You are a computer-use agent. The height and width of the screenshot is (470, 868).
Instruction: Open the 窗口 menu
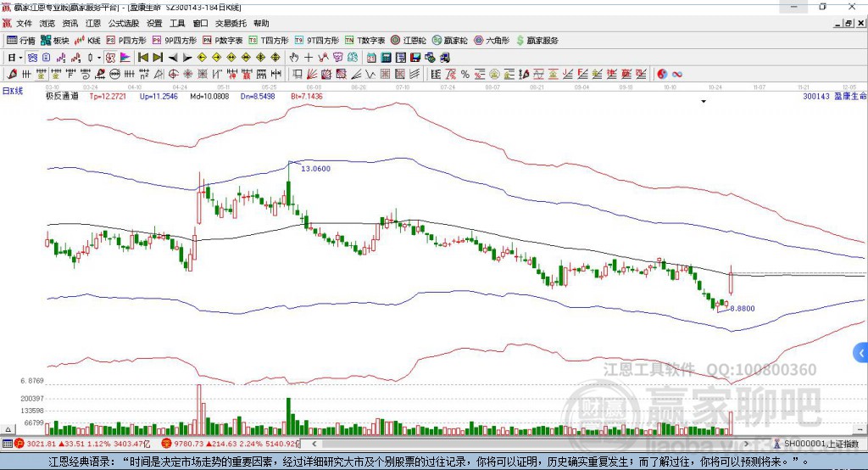pos(200,23)
